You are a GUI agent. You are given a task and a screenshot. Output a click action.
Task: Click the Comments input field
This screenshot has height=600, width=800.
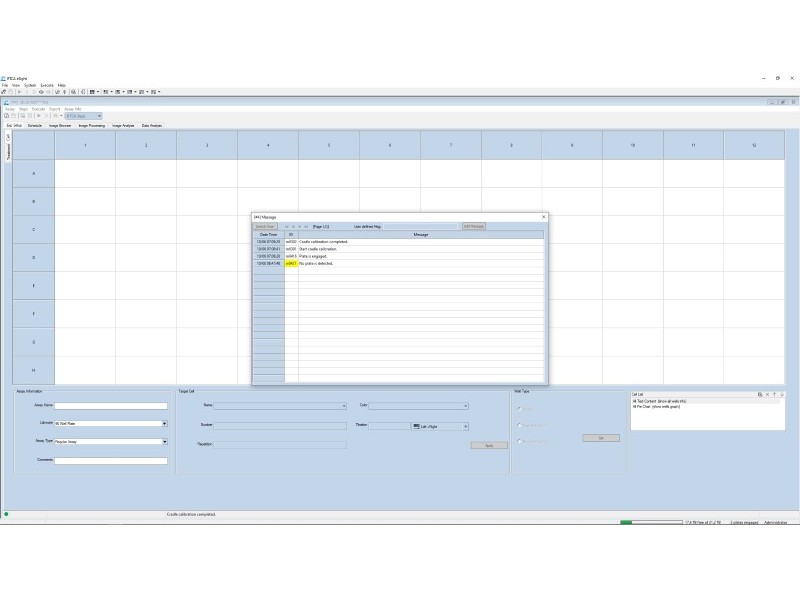111,461
